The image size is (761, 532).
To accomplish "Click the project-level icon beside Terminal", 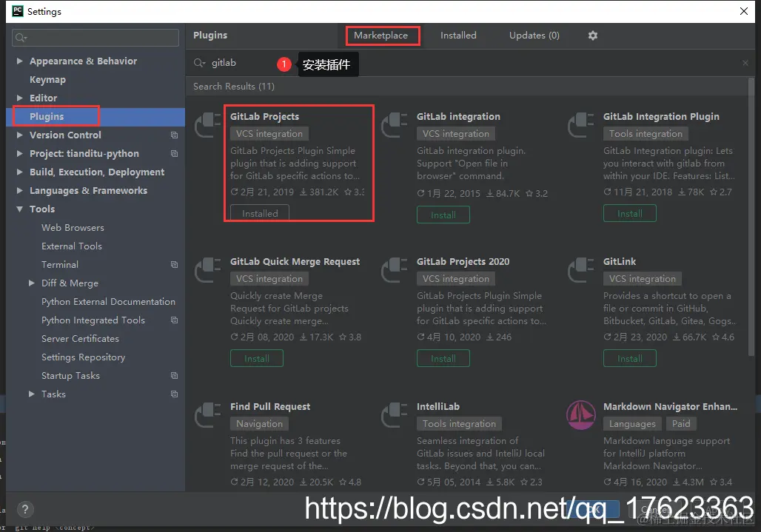I will [174, 264].
